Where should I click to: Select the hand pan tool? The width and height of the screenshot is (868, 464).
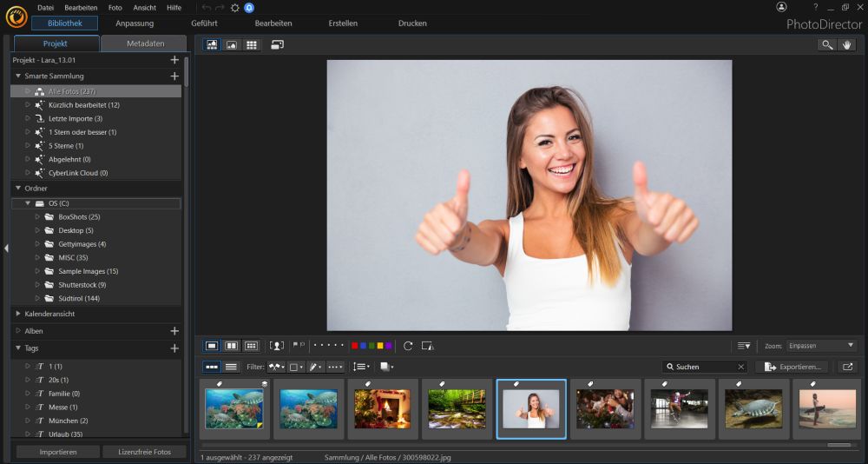click(x=847, y=45)
